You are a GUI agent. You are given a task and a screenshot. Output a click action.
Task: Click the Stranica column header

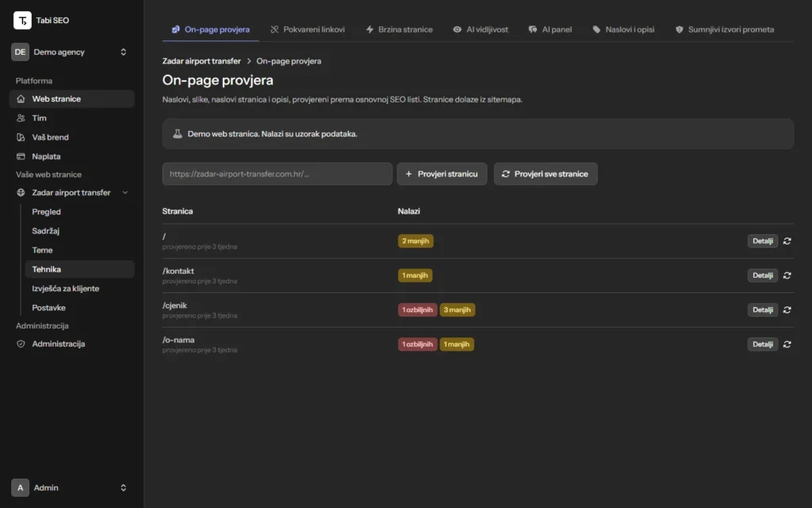(x=178, y=211)
